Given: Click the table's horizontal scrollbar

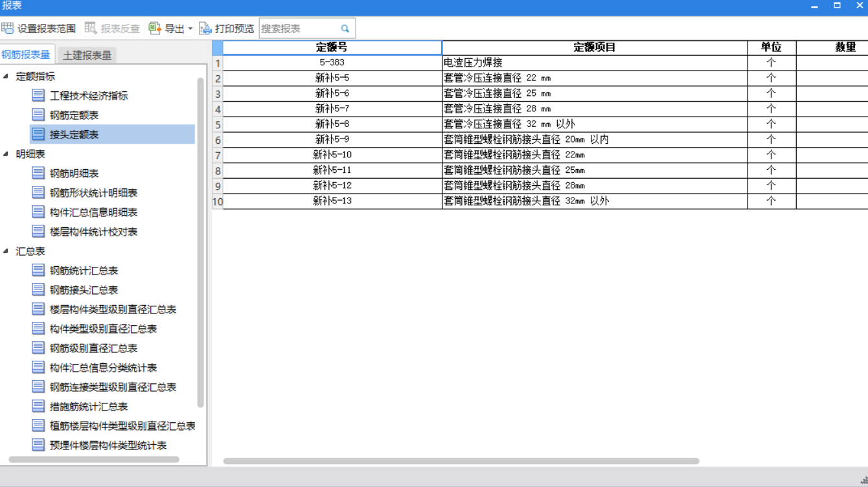Looking at the screenshot, I should 461,461.
